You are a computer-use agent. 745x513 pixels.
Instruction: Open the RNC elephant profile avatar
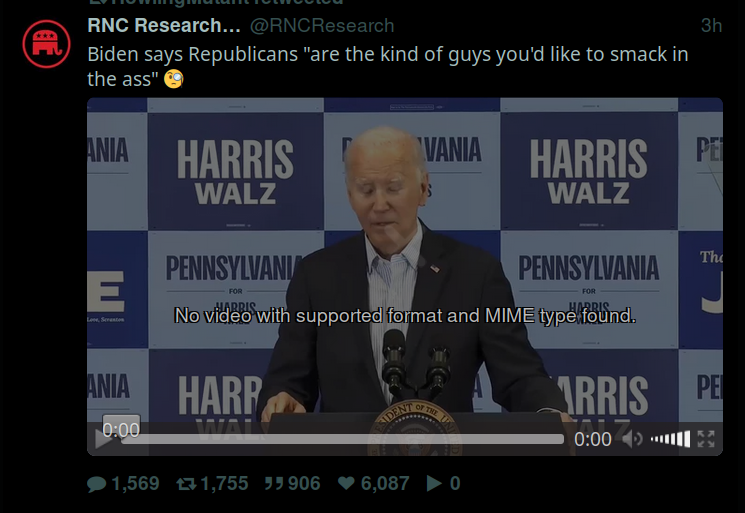click(46, 44)
